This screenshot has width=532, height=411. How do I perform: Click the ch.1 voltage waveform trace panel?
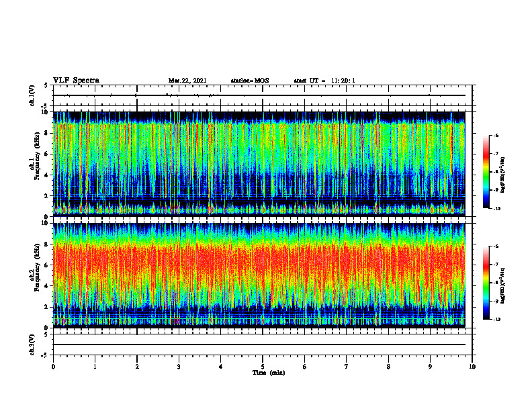pos(263,95)
